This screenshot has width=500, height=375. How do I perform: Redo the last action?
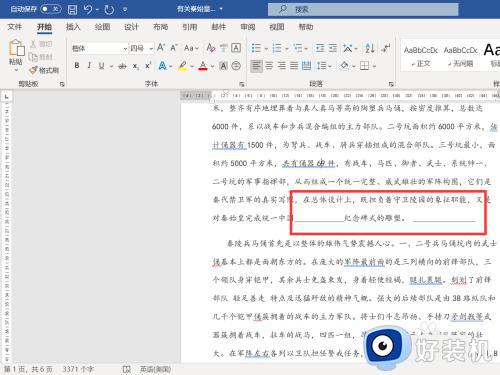tap(109, 9)
